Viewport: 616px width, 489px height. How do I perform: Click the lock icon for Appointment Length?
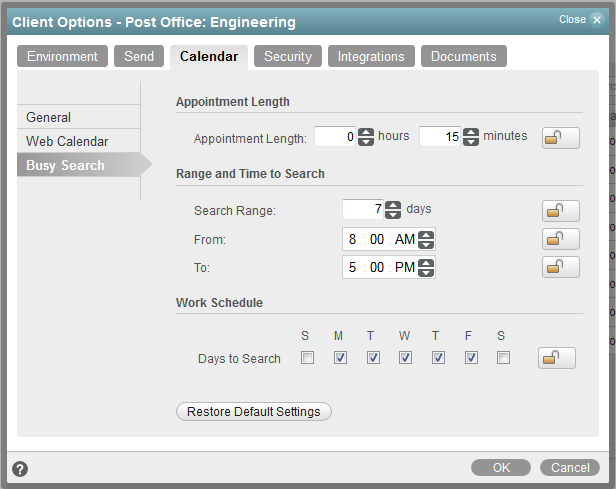560,138
